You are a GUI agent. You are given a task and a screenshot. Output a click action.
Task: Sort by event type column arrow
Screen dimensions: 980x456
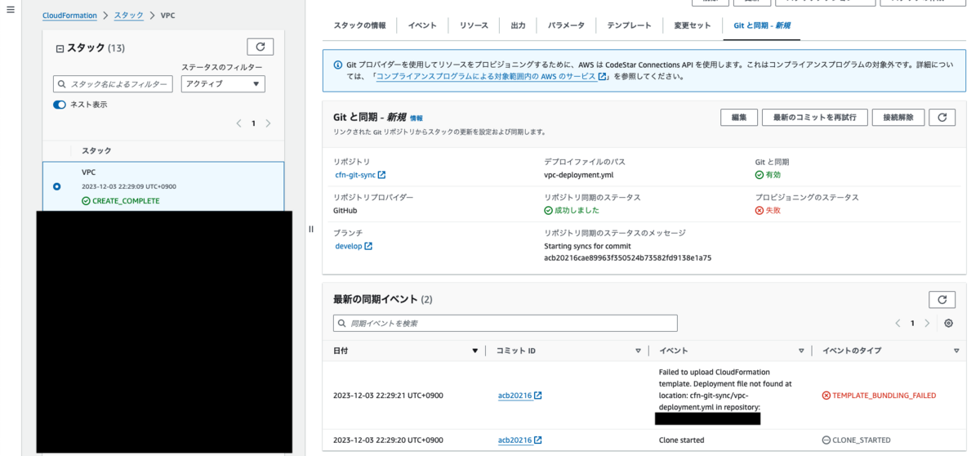tap(956, 351)
